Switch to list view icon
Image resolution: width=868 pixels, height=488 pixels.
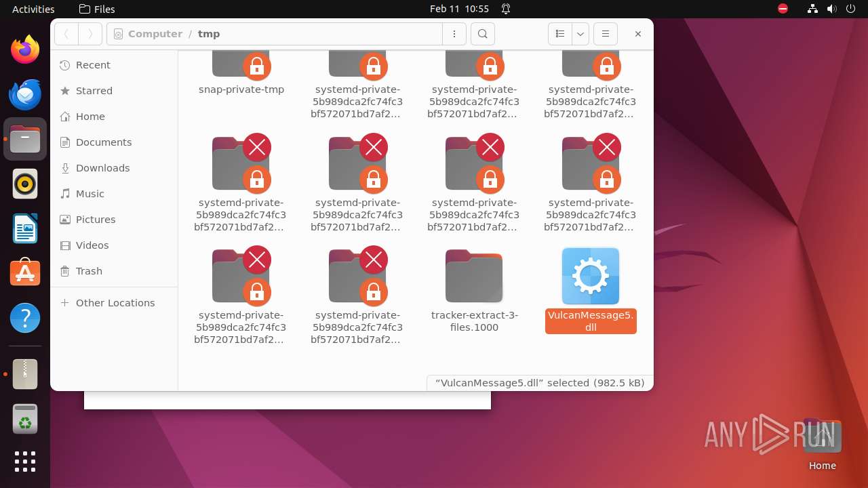(x=560, y=34)
